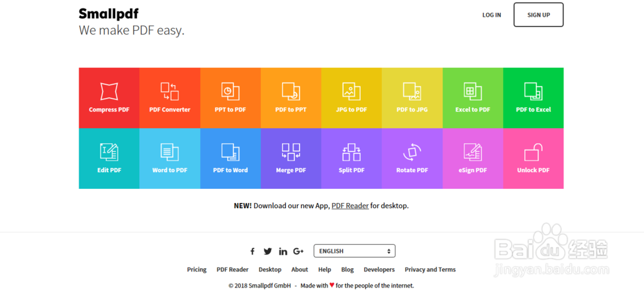Follow the PDF Reader link in the NEW! banner
This screenshot has width=644, height=292.
click(x=350, y=206)
